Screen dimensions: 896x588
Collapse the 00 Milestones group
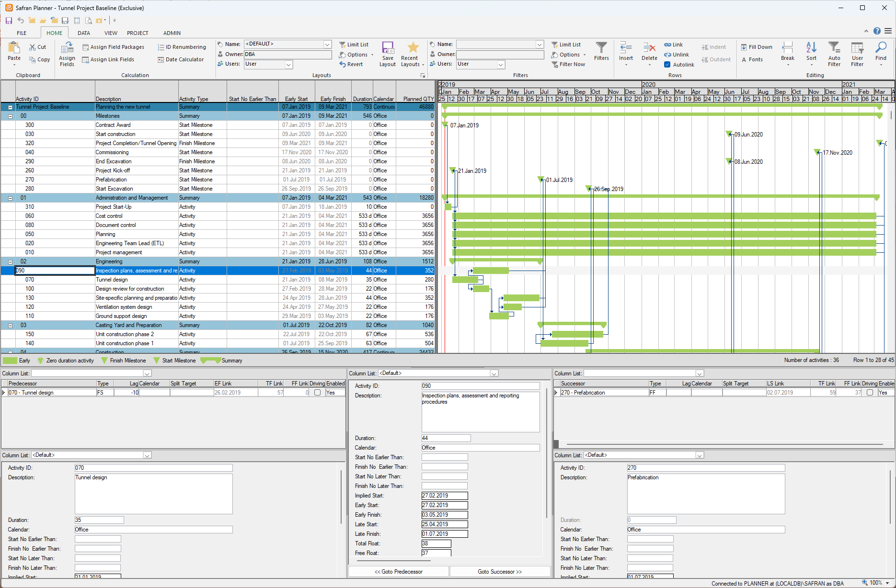coord(10,116)
